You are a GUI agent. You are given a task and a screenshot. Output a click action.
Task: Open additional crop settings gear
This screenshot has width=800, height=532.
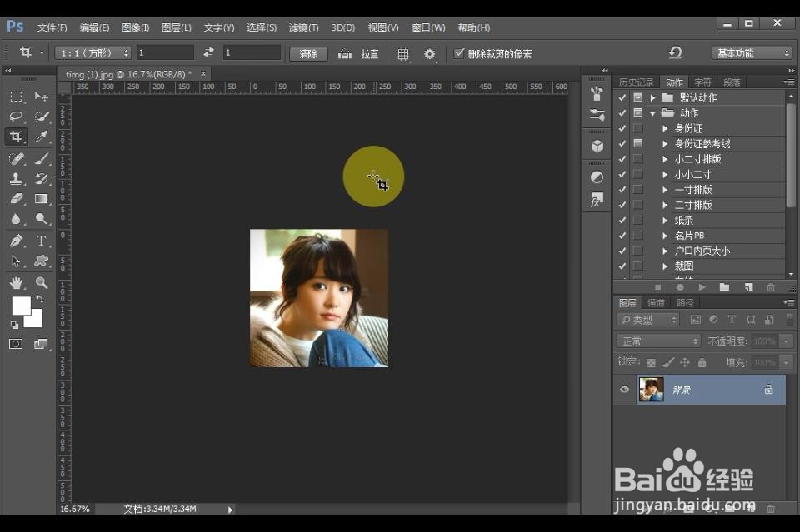point(430,54)
